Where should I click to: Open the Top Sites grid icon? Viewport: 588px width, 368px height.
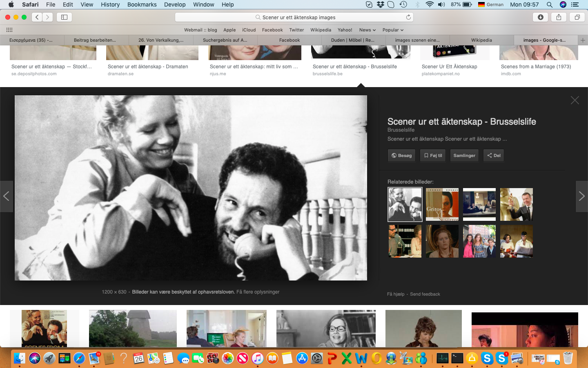click(9, 30)
